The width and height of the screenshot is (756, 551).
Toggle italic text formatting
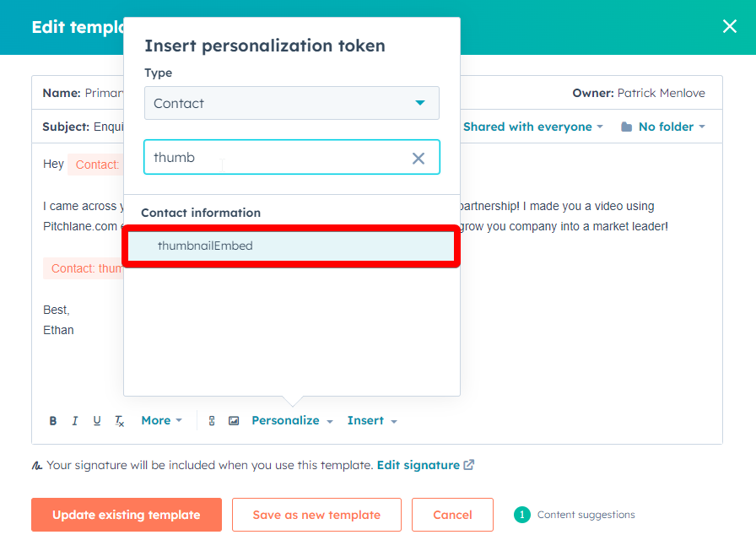[x=75, y=421]
